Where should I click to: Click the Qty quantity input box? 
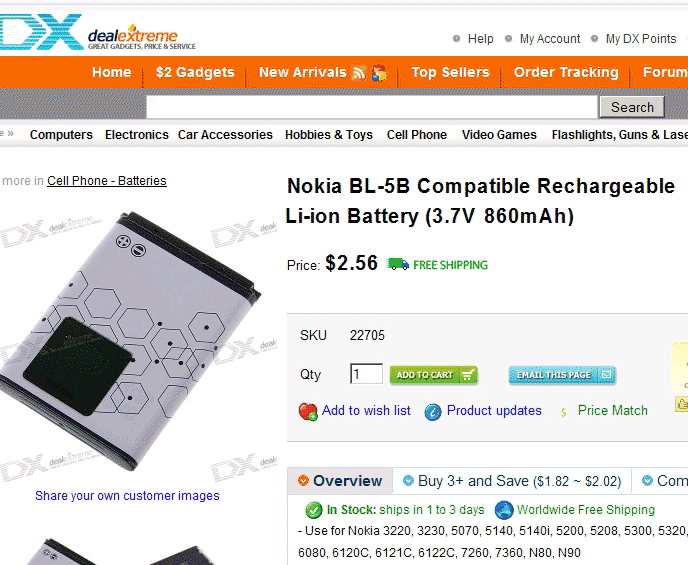(x=366, y=374)
